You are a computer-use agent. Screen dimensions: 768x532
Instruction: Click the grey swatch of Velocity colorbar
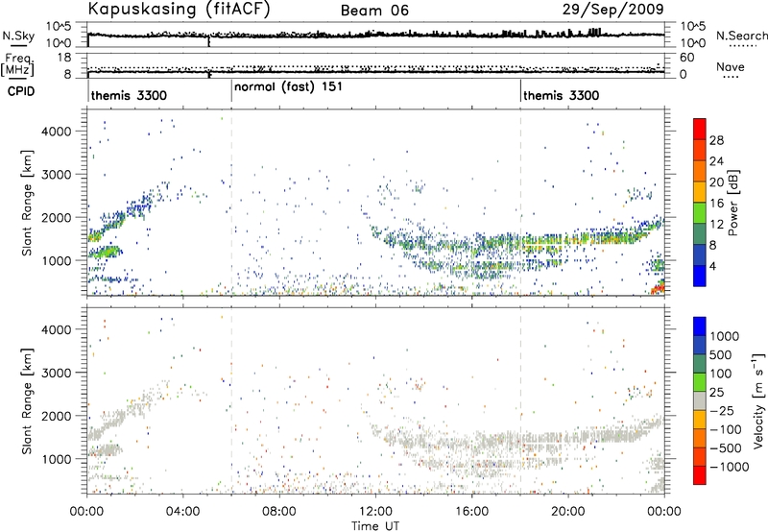click(x=700, y=400)
